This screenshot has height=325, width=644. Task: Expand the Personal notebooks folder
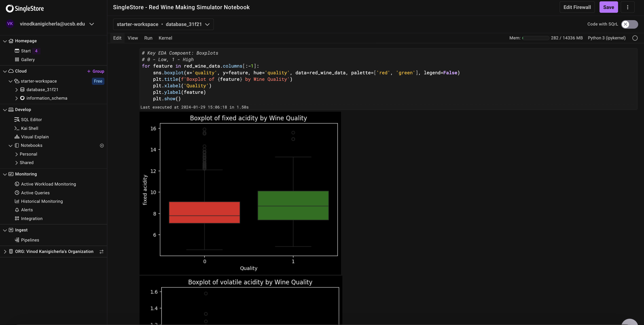point(17,154)
